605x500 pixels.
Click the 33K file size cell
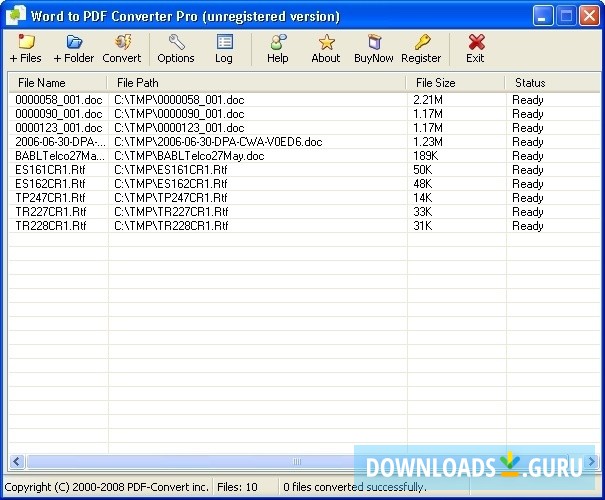click(422, 212)
